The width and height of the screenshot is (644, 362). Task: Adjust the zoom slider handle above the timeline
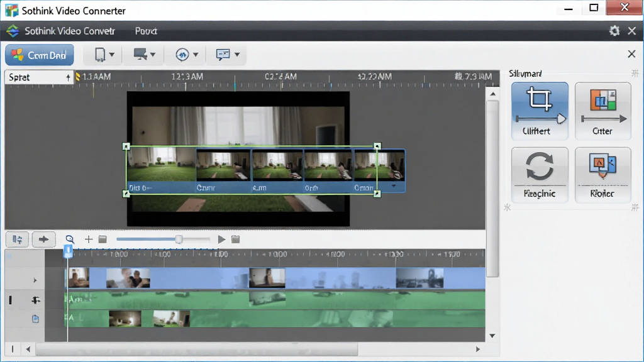pos(179,239)
